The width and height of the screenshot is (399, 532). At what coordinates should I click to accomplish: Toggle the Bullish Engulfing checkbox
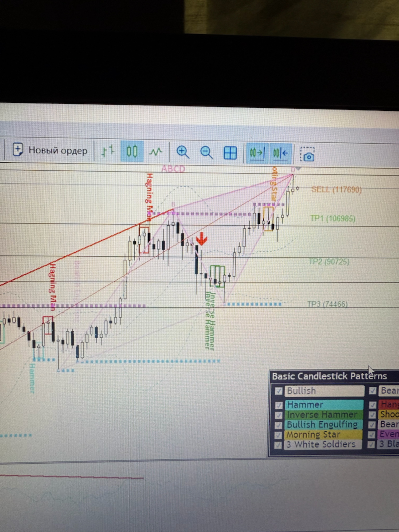(279, 425)
